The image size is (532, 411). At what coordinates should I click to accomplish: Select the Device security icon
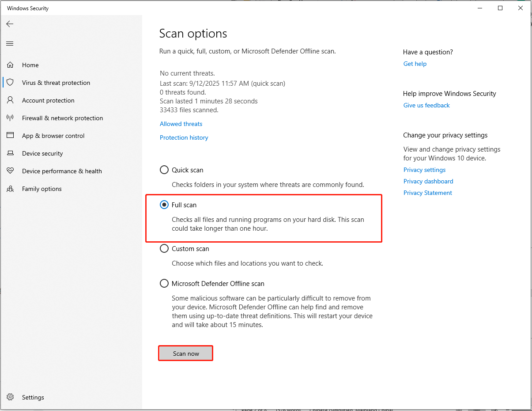coord(10,153)
